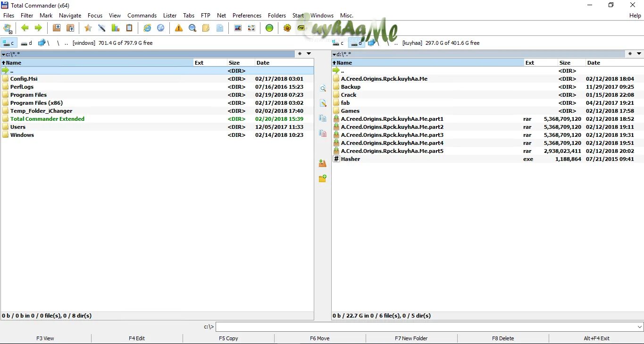
Task: Select drive d in left panel drive bar
Action: (x=26, y=43)
